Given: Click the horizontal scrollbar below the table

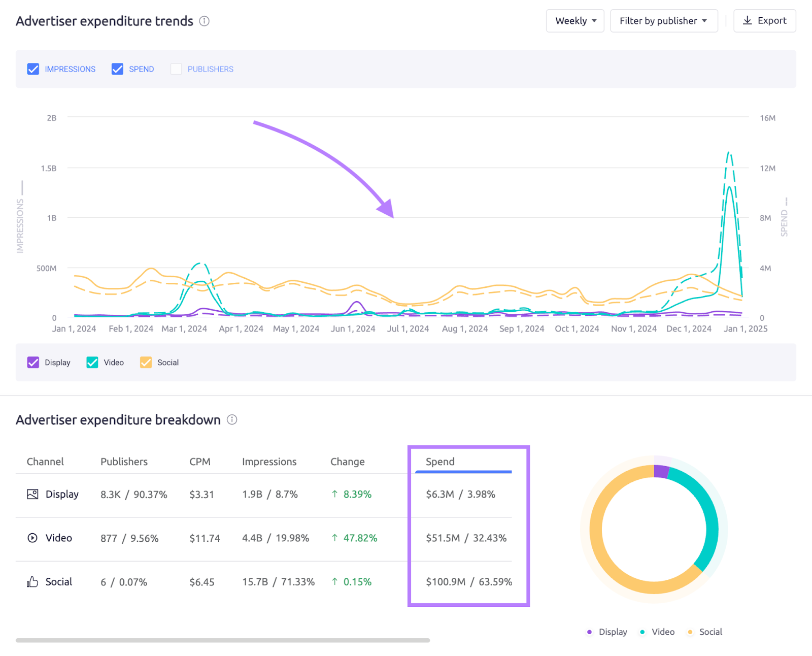Looking at the screenshot, I should [x=223, y=640].
